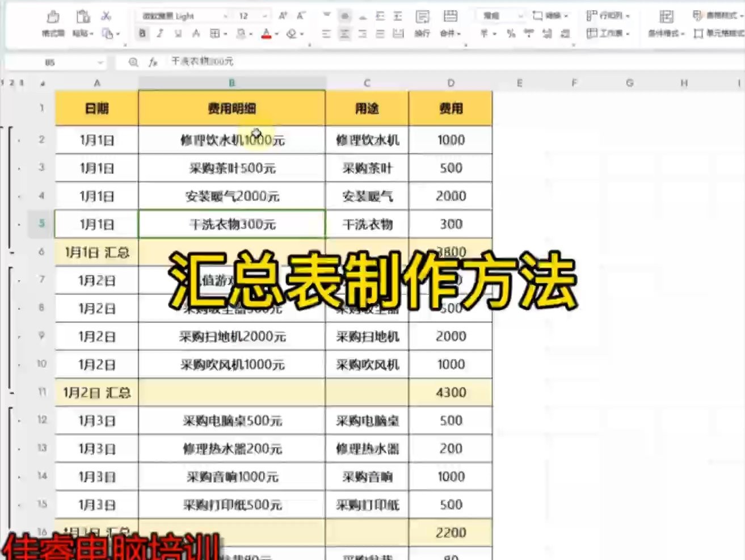Image resolution: width=745 pixels, height=560 pixels.
Task: Expand the borders dropdown arrow
Action: pyautogui.click(x=226, y=34)
